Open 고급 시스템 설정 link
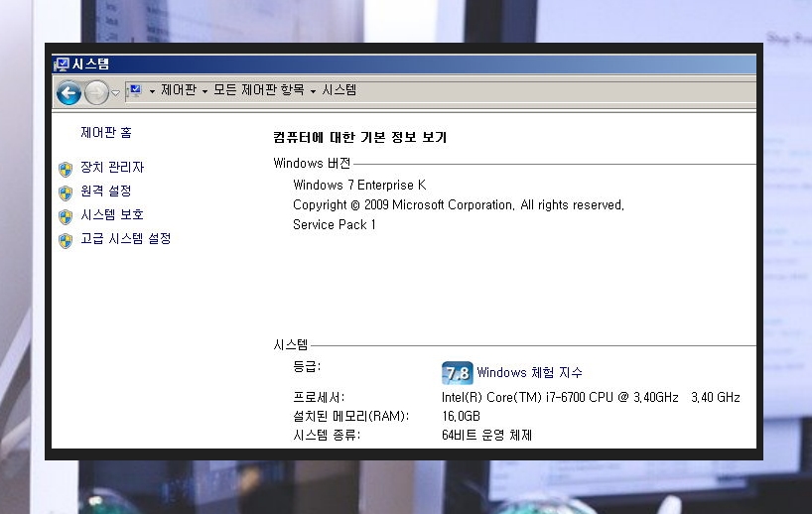This screenshot has height=514, width=812. click(x=126, y=238)
